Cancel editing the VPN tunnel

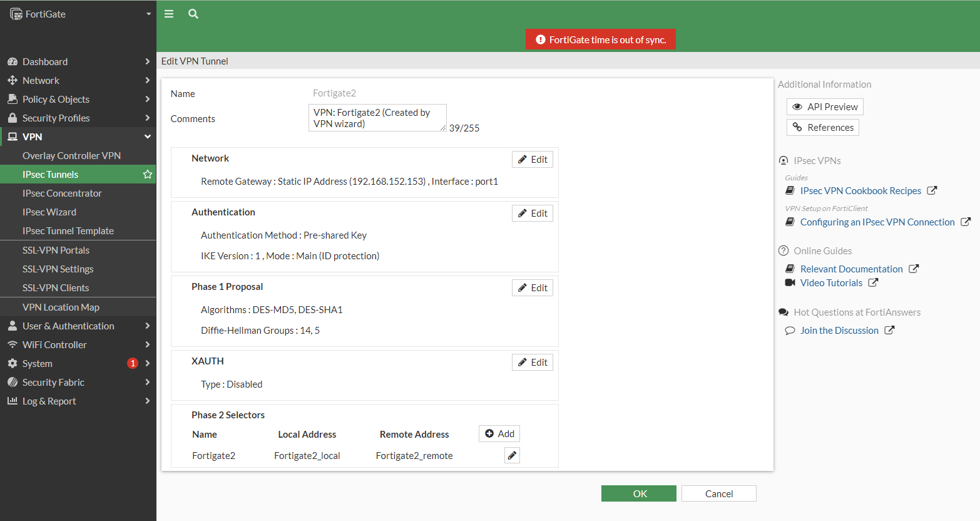(719, 493)
